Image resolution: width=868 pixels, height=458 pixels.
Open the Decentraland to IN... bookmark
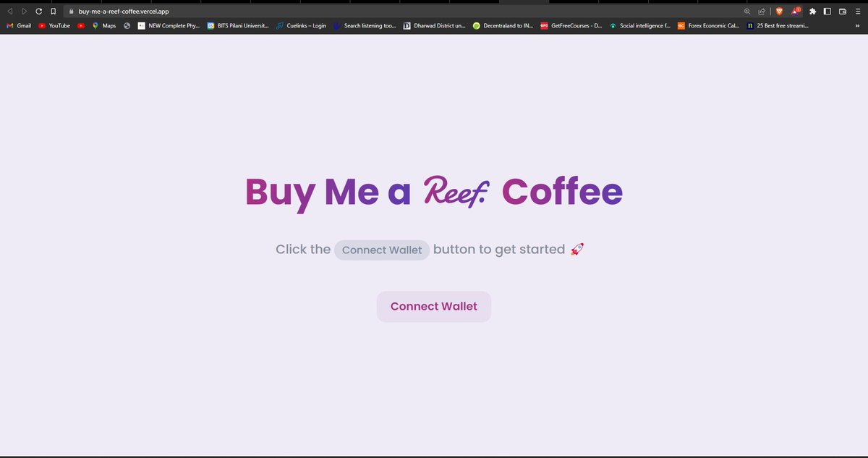click(503, 25)
